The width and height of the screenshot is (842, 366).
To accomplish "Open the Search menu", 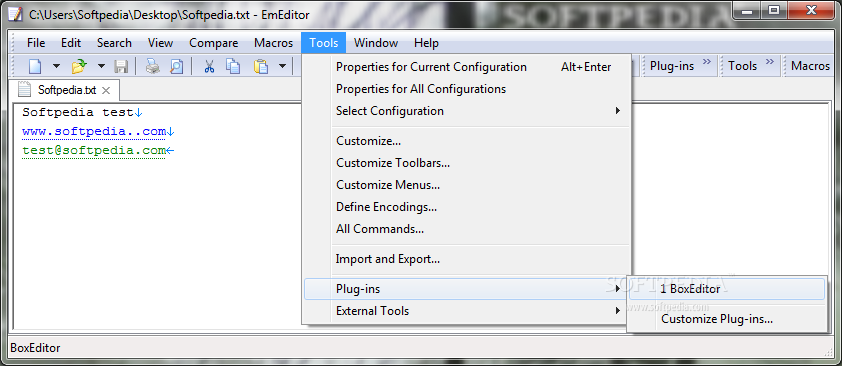I will (114, 43).
